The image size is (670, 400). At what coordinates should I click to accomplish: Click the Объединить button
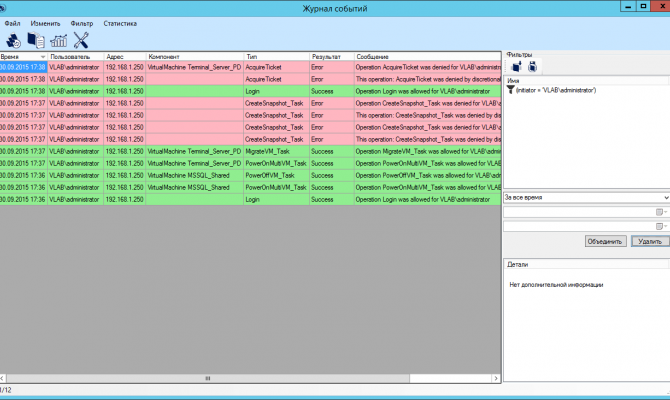[x=605, y=241]
